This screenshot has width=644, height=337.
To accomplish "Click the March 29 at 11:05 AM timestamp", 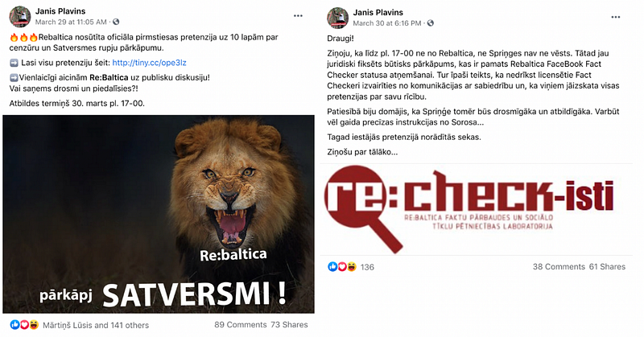I will pyautogui.click(x=71, y=22).
